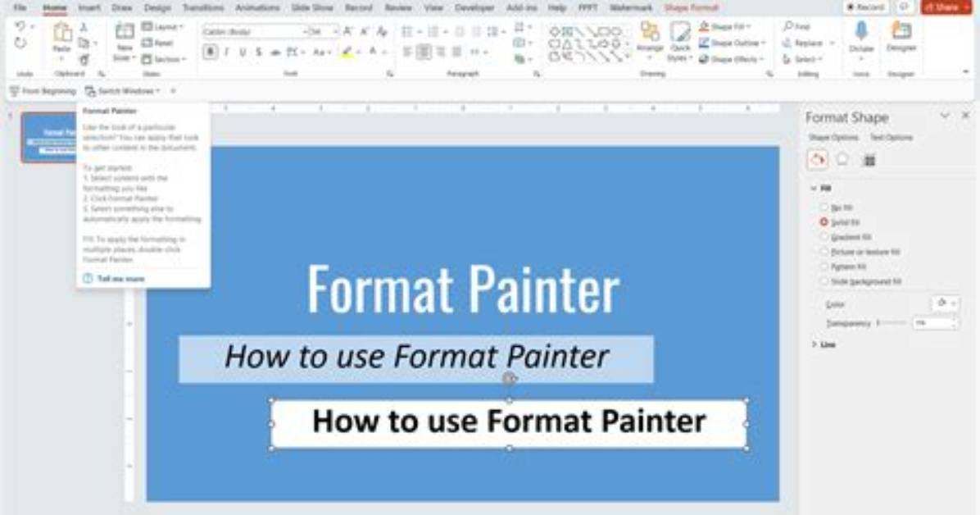The width and height of the screenshot is (980, 515).
Task: Click the font color A icon
Action: [x=373, y=52]
